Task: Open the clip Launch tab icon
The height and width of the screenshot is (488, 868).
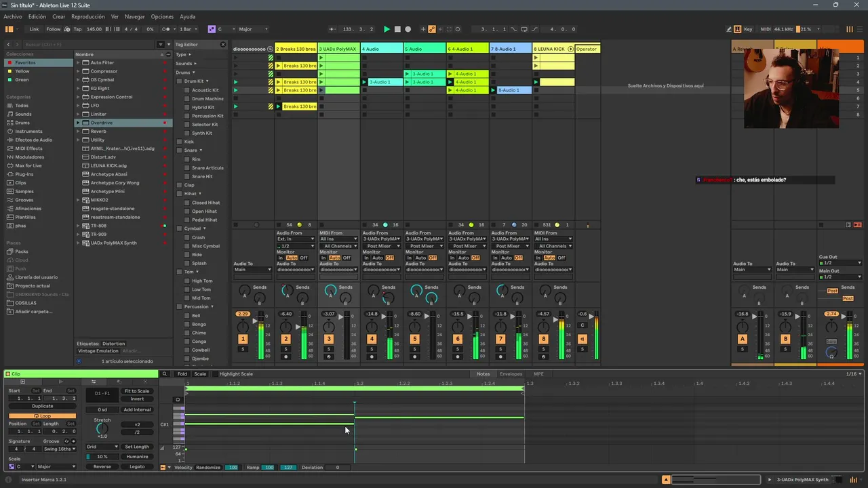Action: 60,382
